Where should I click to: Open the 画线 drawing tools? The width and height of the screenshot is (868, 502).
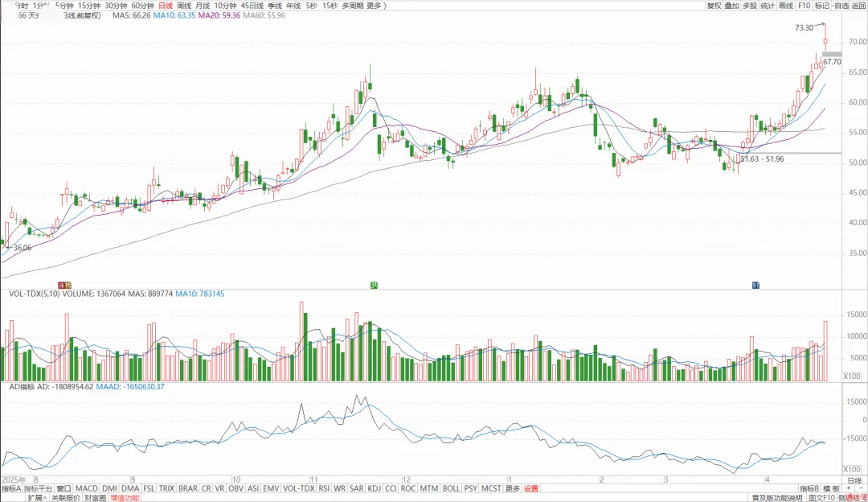tap(786, 6)
